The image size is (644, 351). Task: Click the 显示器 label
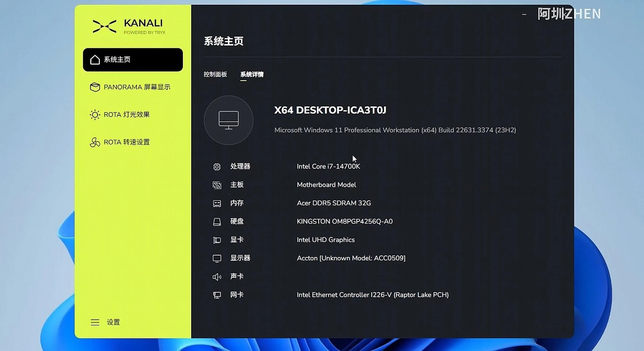click(240, 258)
